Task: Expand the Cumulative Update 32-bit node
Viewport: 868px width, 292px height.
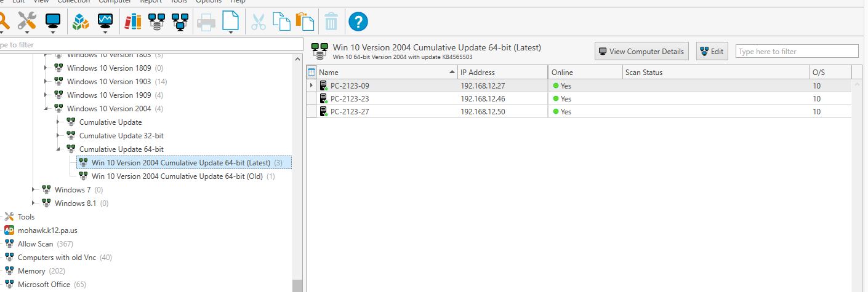Action: tap(58, 136)
